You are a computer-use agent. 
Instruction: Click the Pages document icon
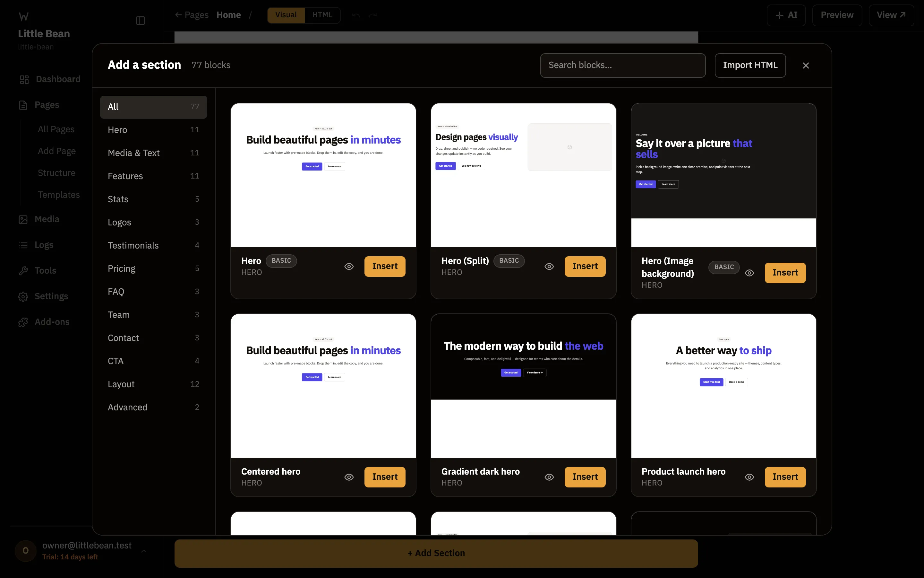point(23,105)
